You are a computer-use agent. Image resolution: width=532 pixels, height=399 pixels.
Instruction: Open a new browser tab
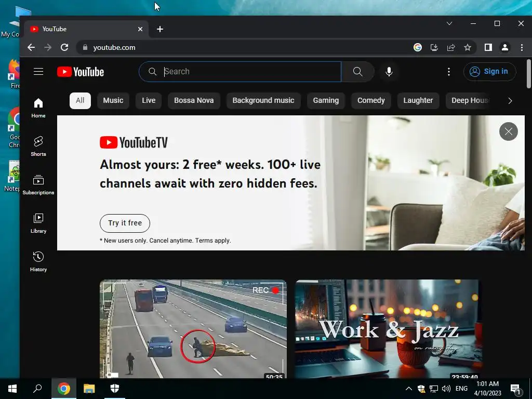[x=160, y=29]
